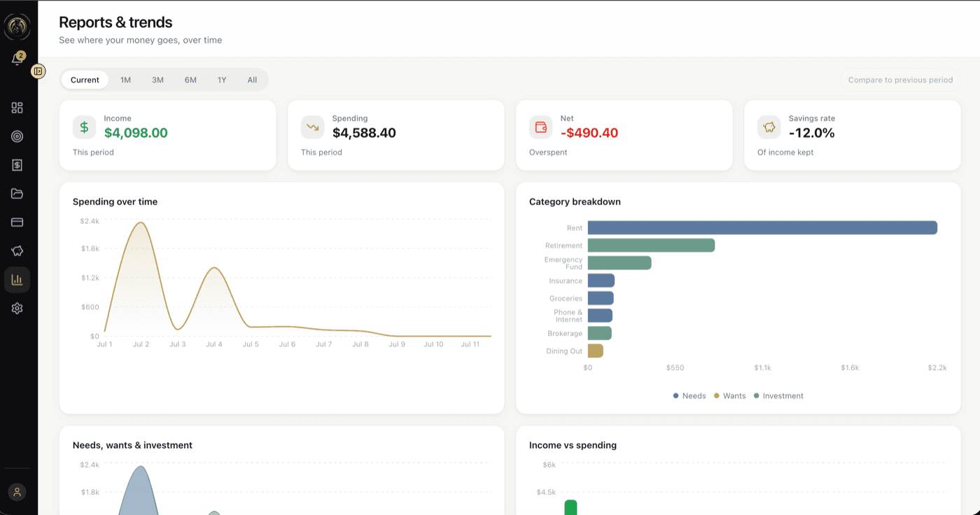The width and height of the screenshot is (980, 515).
Task: Click the app logo avatar in sidebar
Action: coord(17,27)
